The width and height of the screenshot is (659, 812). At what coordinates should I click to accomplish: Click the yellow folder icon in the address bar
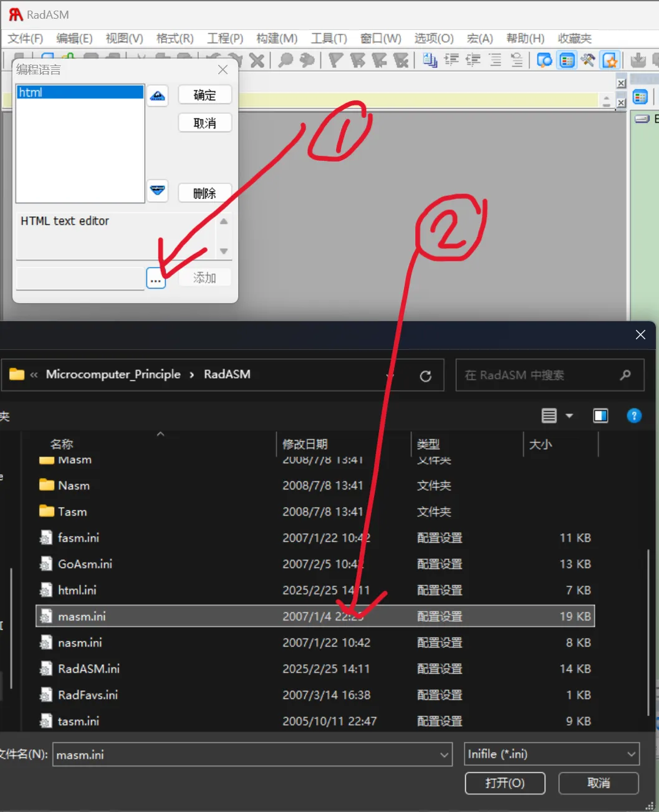(x=17, y=374)
